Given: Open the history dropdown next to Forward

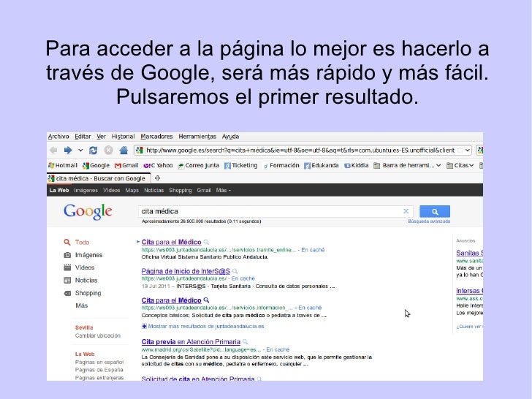Looking at the screenshot, I should tap(80, 150).
